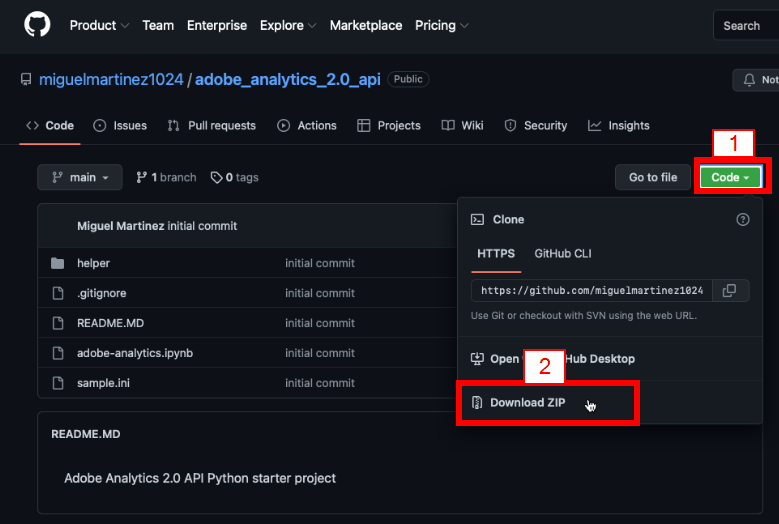Open the Explore dropdown menu
Viewport: 779px width, 524px height.
click(288, 25)
